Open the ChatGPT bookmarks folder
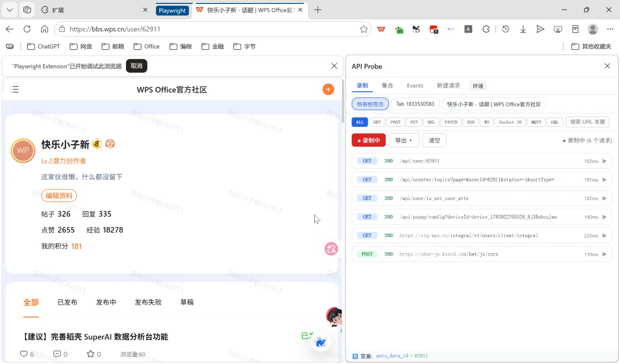The image size is (620, 364). [x=44, y=47]
